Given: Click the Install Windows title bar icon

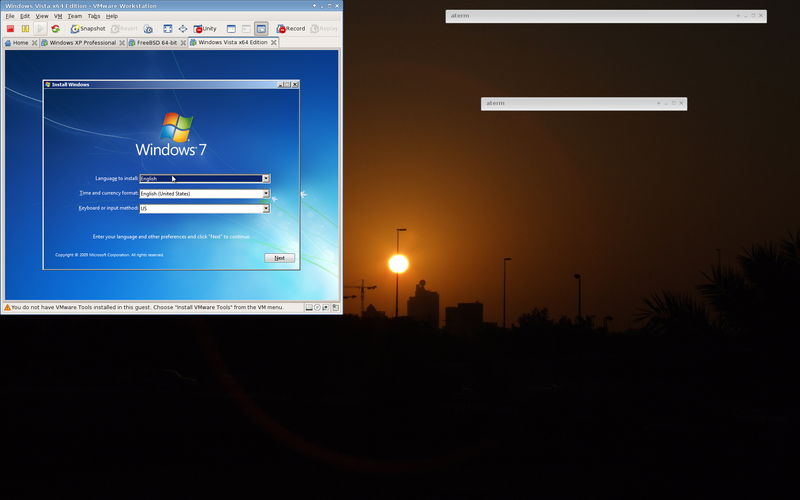Looking at the screenshot, I should tap(48, 85).
